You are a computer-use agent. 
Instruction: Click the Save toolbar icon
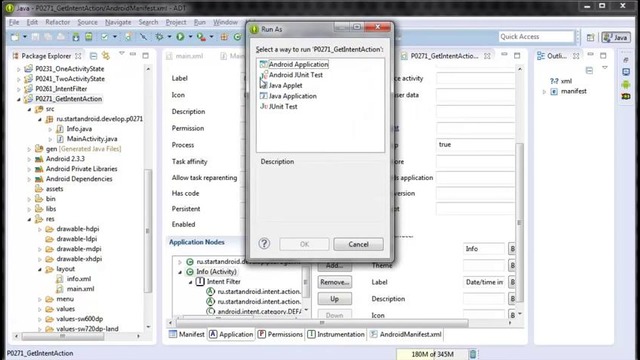(x=35, y=37)
